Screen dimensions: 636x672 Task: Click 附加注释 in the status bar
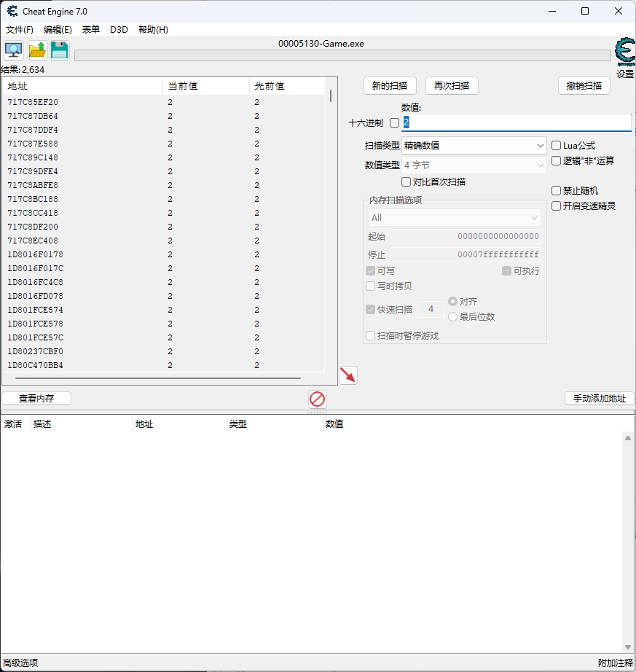(616, 663)
